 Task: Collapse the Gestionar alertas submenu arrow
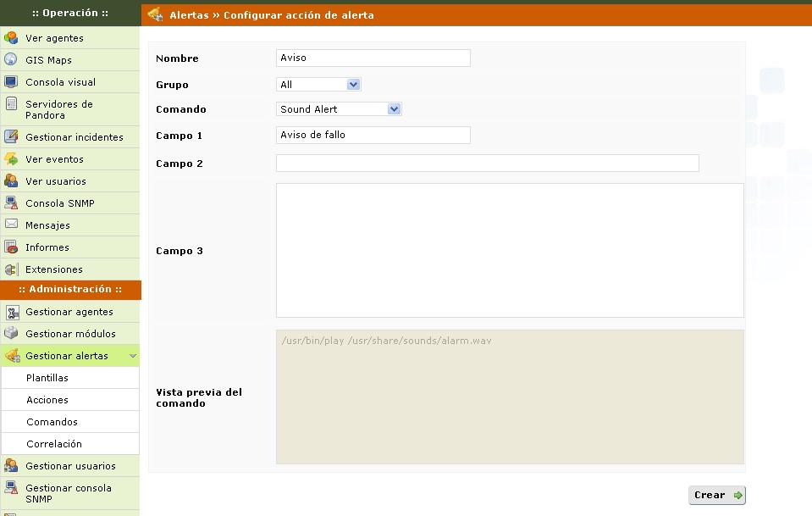click(133, 356)
